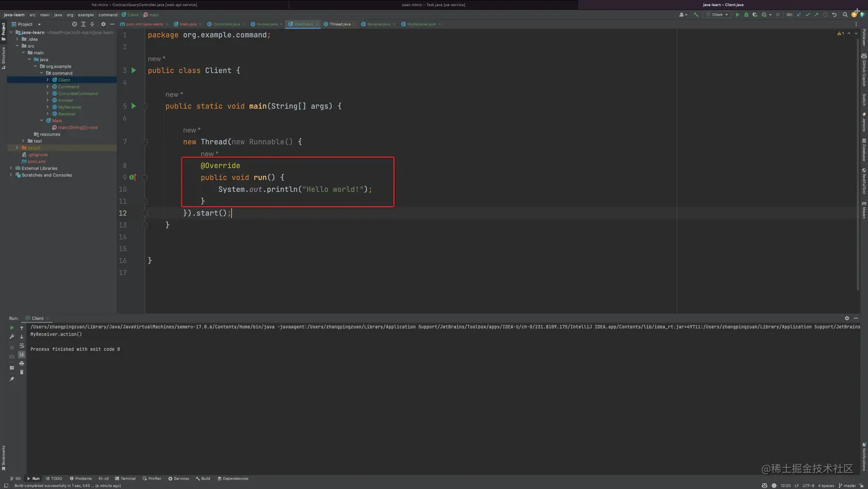This screenshot has height=489, width=868.
Task: Open the Terminal tool window button
Action: [x=125, y=479]
